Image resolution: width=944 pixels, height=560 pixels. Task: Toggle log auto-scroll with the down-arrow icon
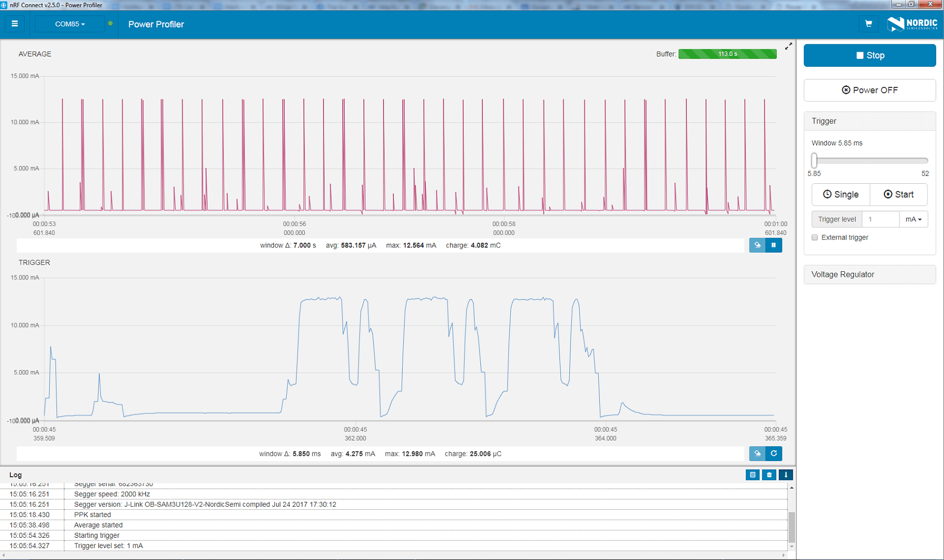pos(786,475)
